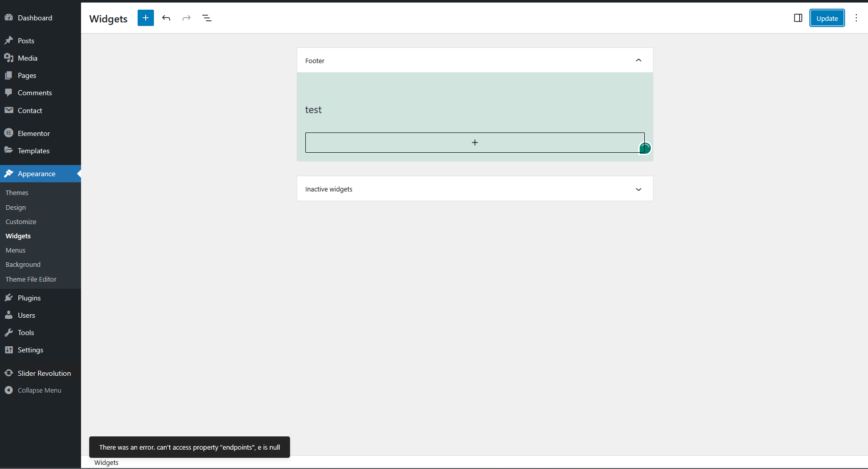Open the Dashboard menu item
The image size is (868, 469).
pos(35,18)
